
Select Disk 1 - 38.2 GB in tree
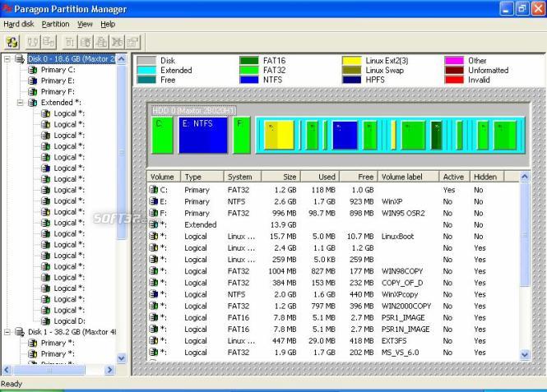(72, 332)
